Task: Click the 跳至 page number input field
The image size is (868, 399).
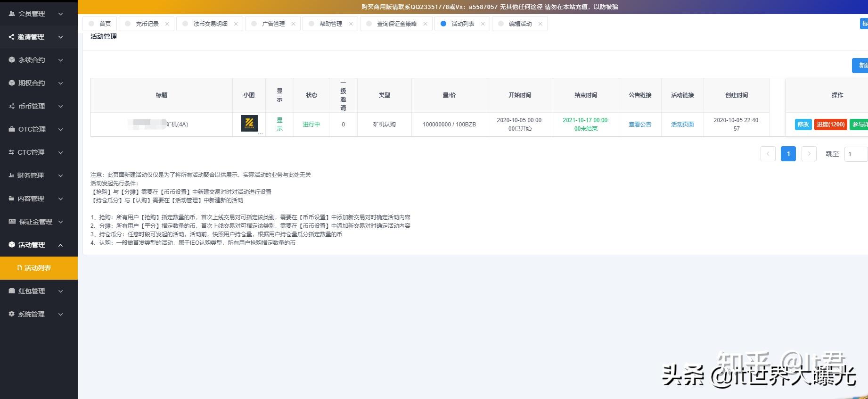Action: pos(856,154)
